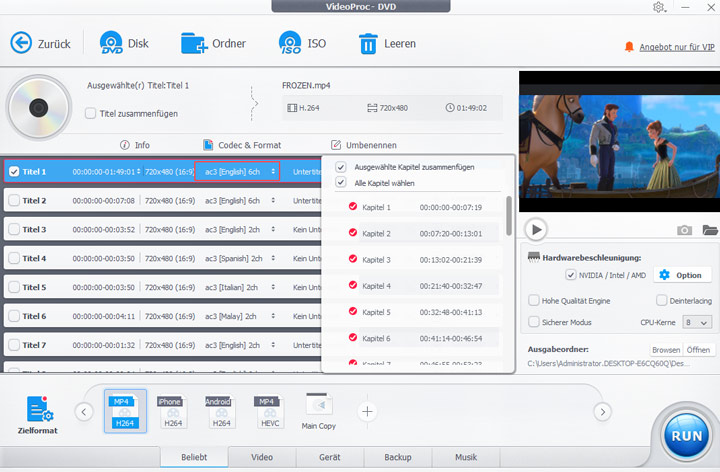The height and width of the screenshot is (472, 720).
Task: Open the settings gear in title bar
Action: (657, 8)
